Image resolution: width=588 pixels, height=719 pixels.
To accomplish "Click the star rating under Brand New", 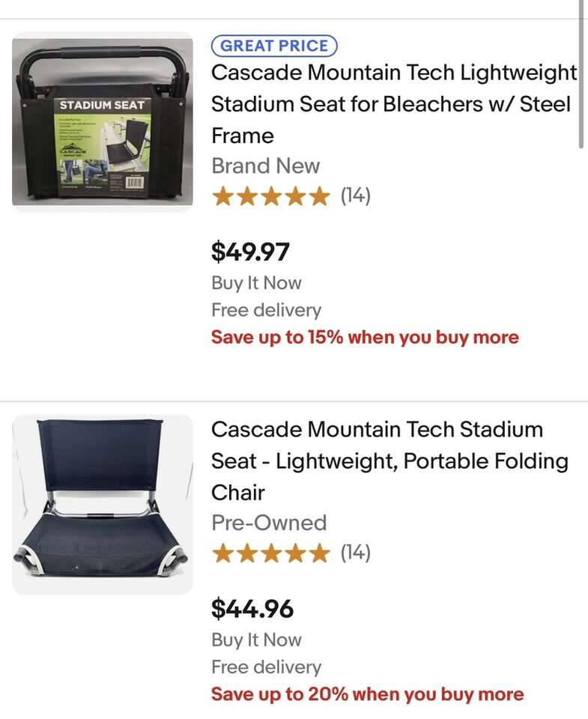I will (270, 197).
